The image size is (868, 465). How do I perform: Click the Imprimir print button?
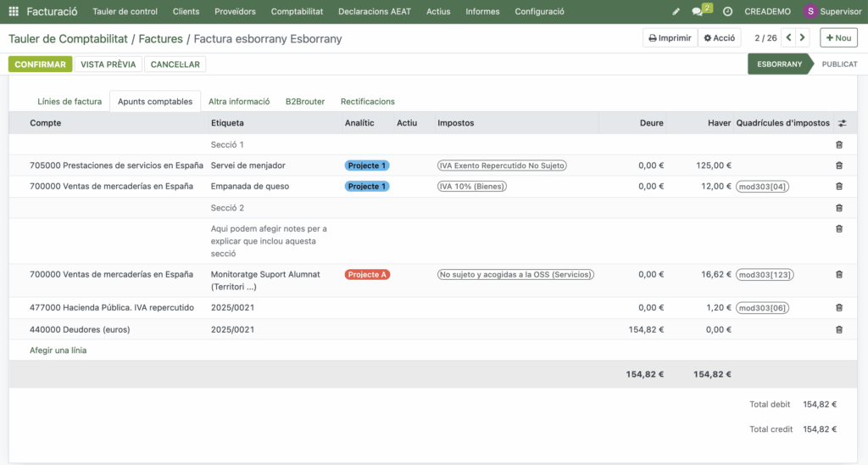[x=670, y=38]
